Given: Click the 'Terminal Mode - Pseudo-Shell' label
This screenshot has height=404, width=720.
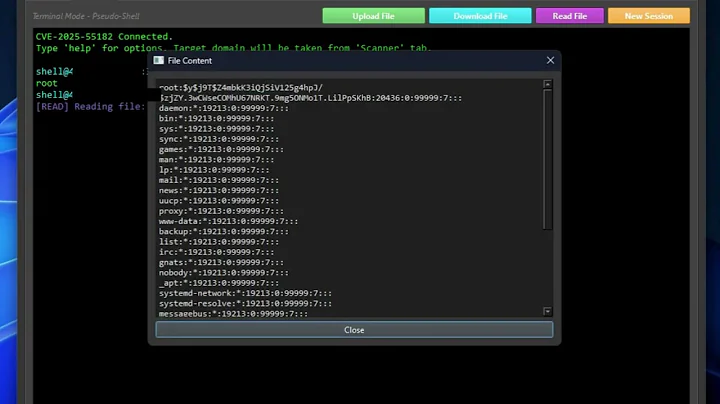Looking at the screenshot, I should [x=86, y=16].
